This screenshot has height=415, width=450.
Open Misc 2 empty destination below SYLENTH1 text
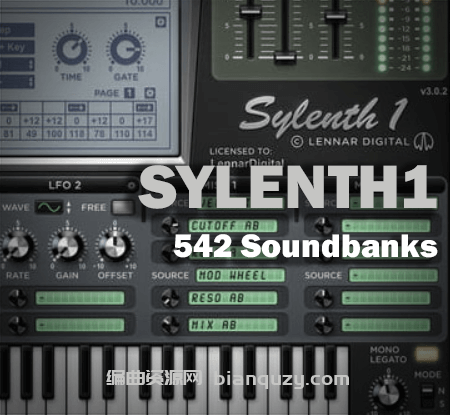[386, 226]
